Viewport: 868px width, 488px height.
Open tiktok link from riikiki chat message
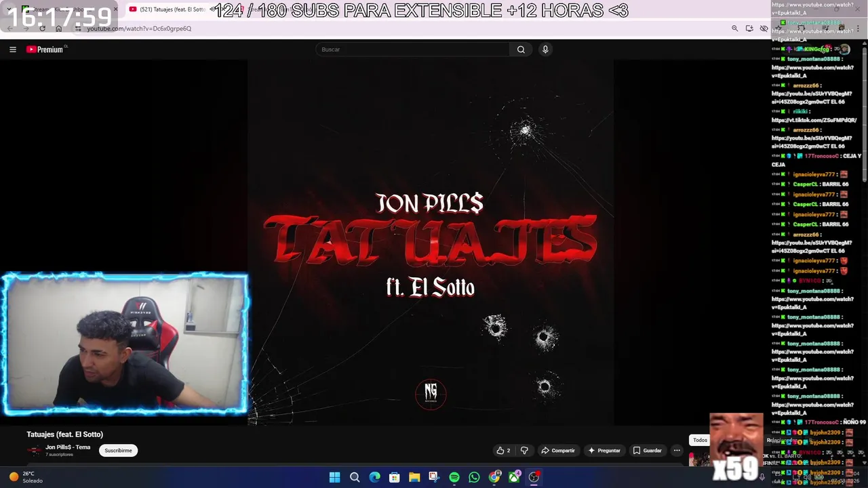coord(814,120)
